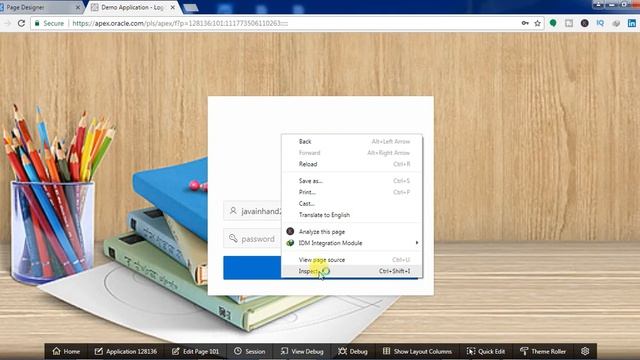The height and width of the screenshot is (360, 640).
Task: Choose Inspect from the context menu
Action: click(x=351, y=271)
